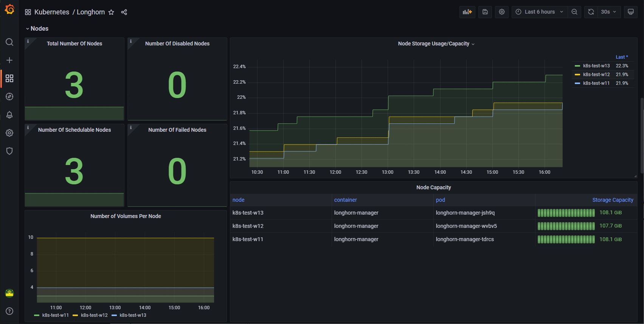This screenshot has width=644, height=324.
Task: Add a new panel
Action: [x=467, y=12]
